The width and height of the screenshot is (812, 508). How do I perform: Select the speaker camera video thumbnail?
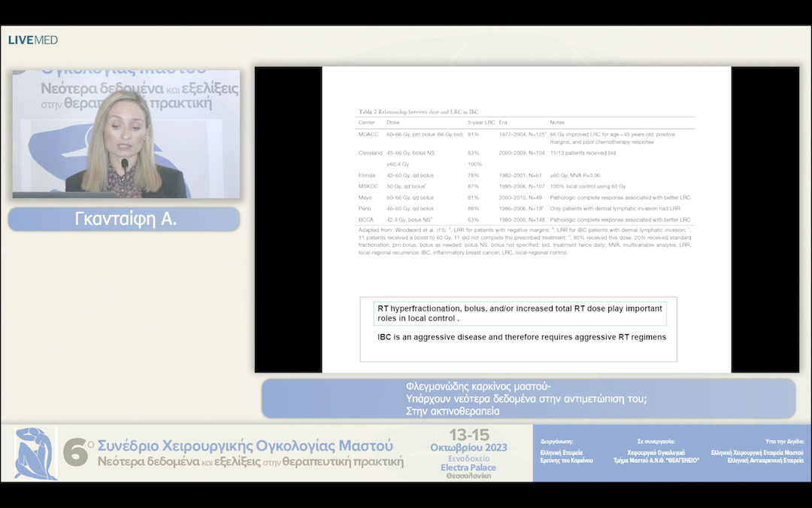pos(126,135)
